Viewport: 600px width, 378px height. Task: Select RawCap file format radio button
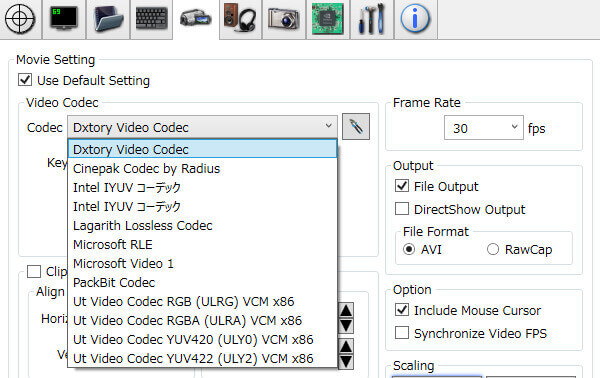point(493,249)
